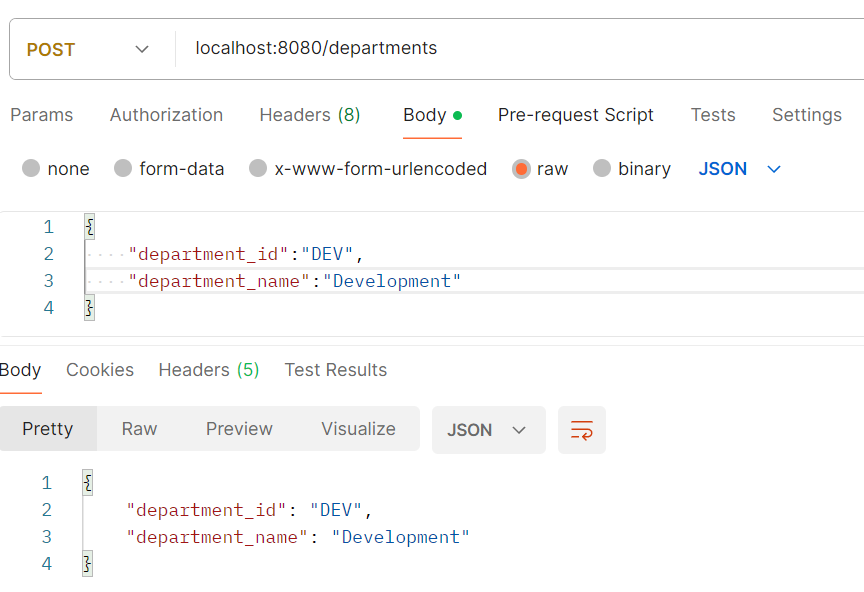Switch response view to Raw
The image size is (864, 592).
(139, 429)
